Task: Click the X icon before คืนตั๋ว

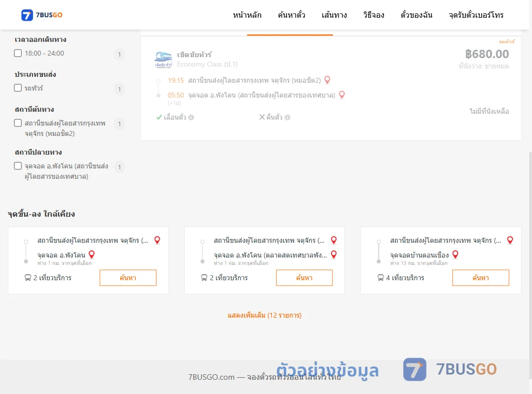Action: coord(262,117)
